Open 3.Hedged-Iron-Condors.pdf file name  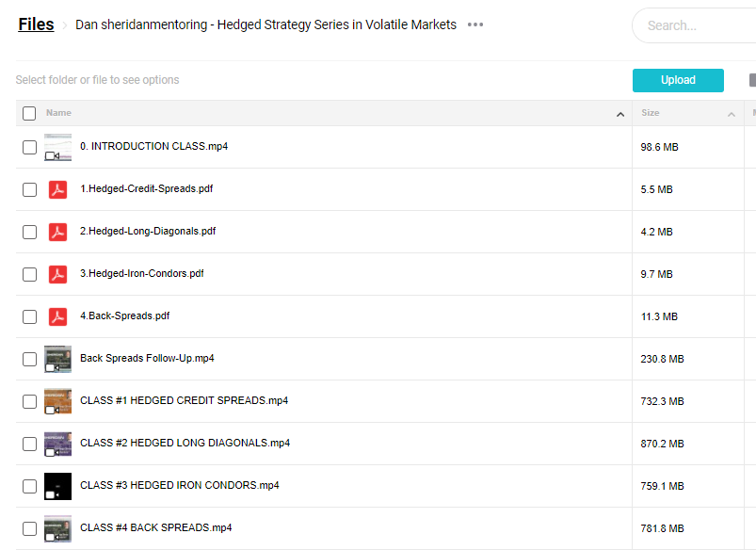click(142, 273)
